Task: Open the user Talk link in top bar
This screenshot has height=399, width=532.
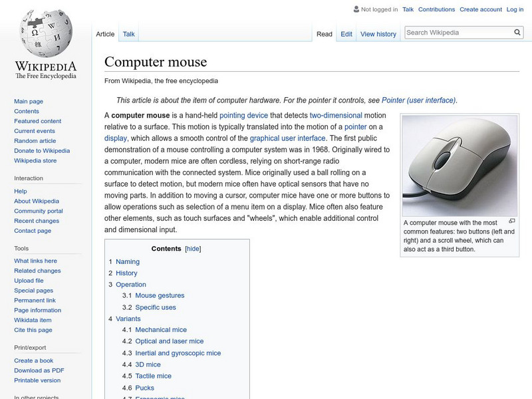Action: pos(408,9)
